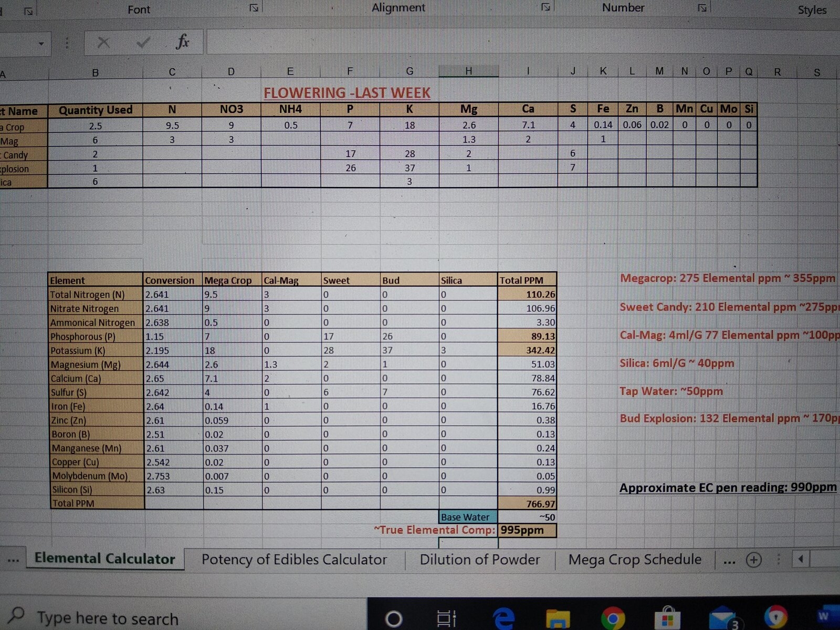Viewport: 840px width, 630px height.
Task: Select the NH4 header cell
Action: 290,109
